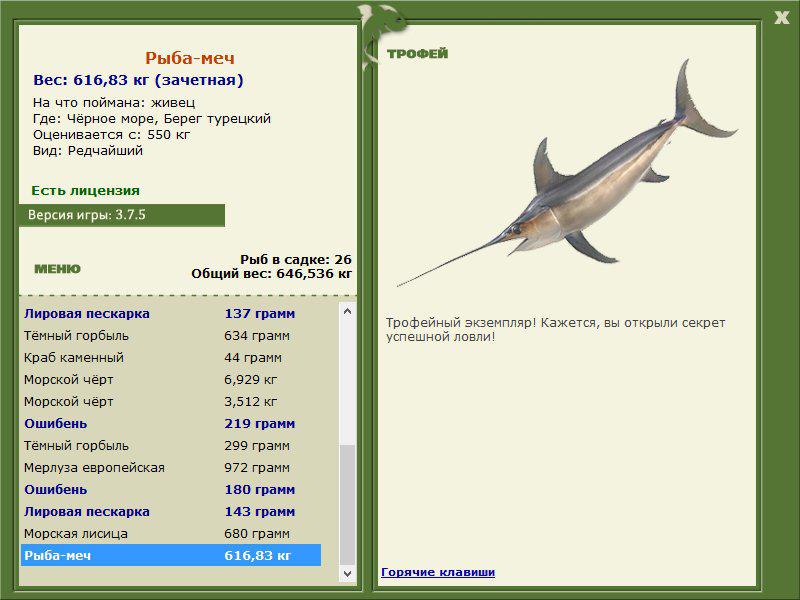Viewport: 800px width, 600px height.
Task: Select the highlighted Рыба-меч 616,83 кг row
Action: point(171,555)
